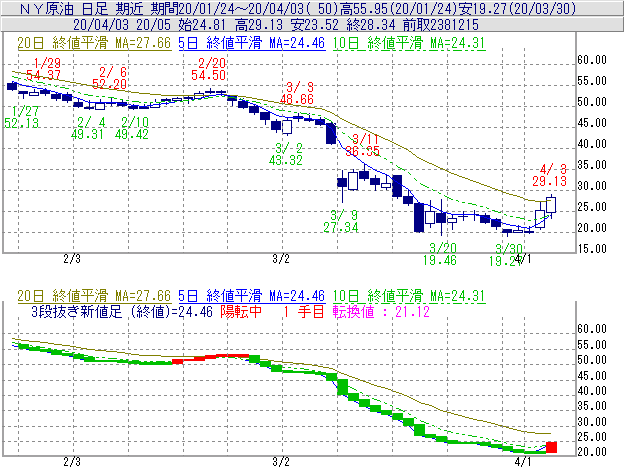Click the 5-day MA=24.46 legend in lower chart

252,296
